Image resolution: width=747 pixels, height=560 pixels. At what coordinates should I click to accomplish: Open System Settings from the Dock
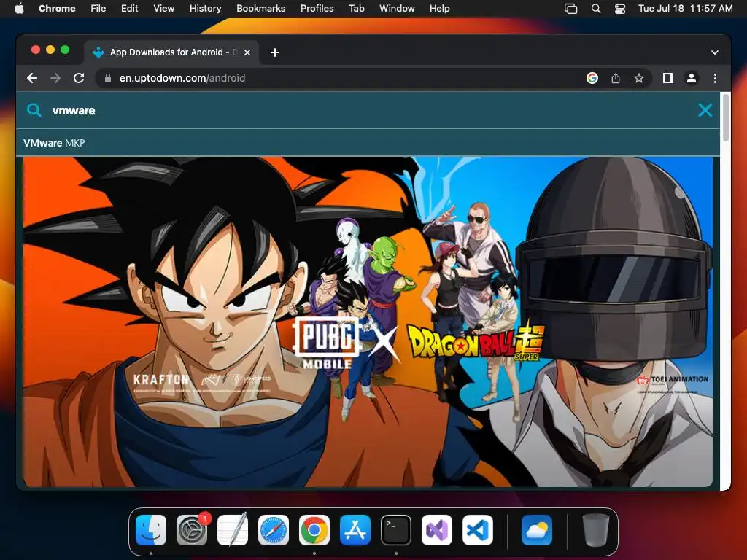point(192,530)
